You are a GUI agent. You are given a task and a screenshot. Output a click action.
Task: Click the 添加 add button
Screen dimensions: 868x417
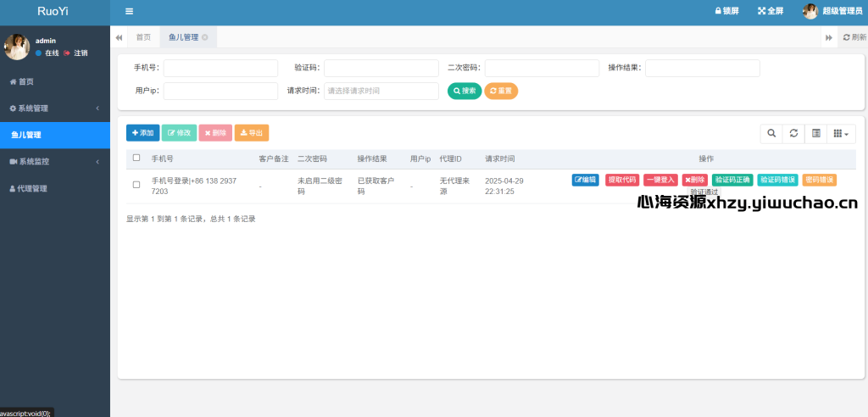(x=142, y=133)
